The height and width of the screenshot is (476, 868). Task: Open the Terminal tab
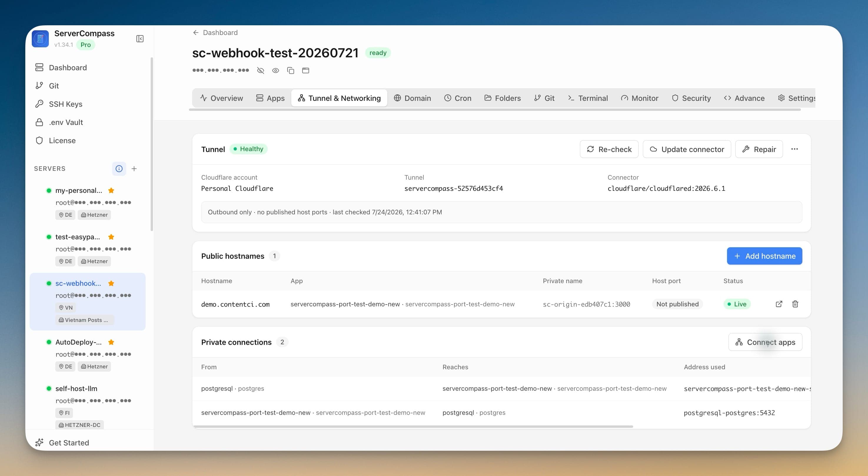click(x=588, y=98)
